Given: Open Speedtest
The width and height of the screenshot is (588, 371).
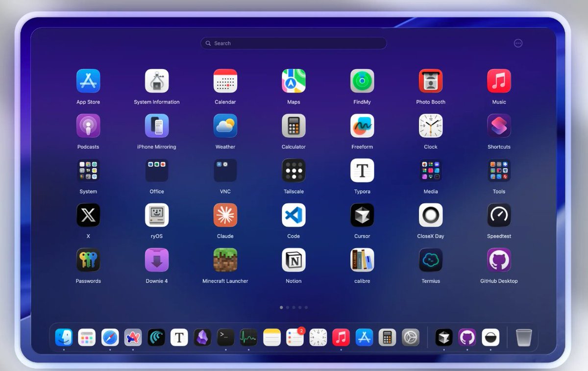Looking at the screenshot, I should tap(499, 215).
